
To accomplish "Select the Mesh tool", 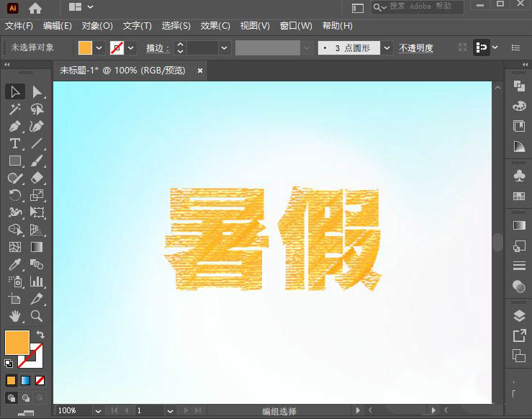I will click(15, 247).
